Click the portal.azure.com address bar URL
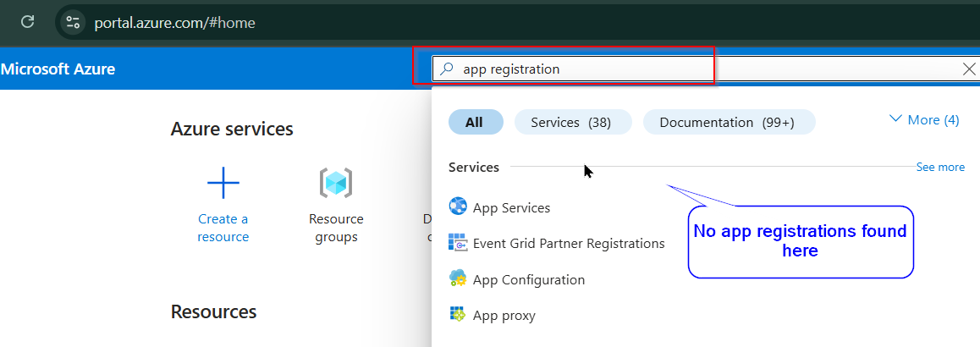This screenshot has height=347, width=980. [174, 23]
